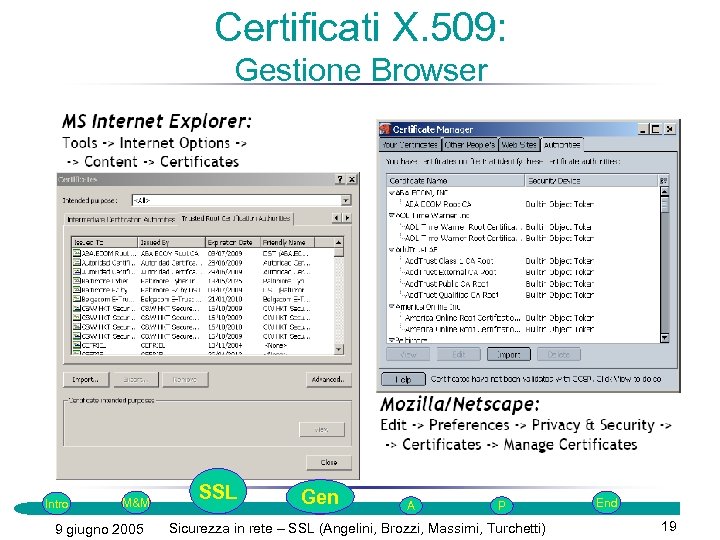Screen dimensions: 720x540
Task: Click the Certificate Manager scrollbar thumb
Action: [664, 204]
